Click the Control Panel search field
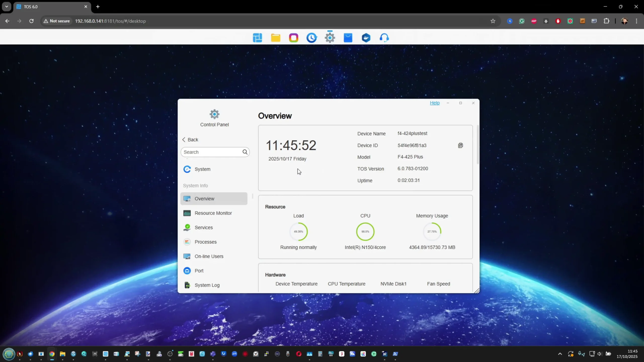644x362 pixels. tap(211, 152)
